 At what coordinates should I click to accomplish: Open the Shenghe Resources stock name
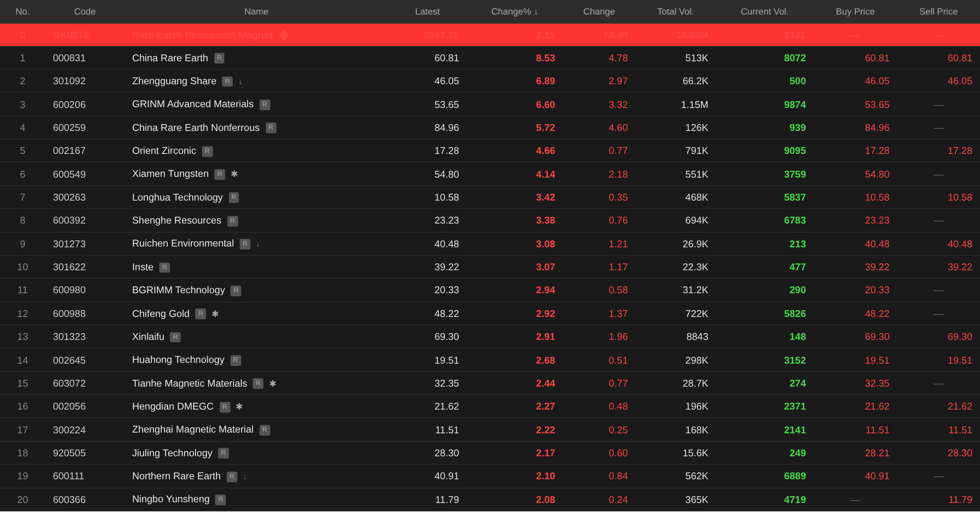point(176,220)
